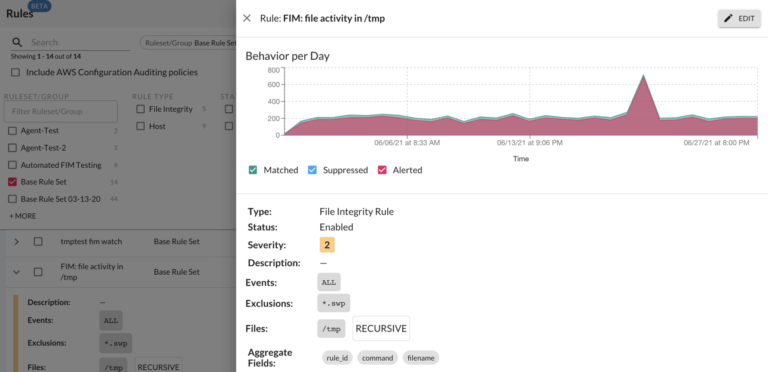Toggle the Alerted series checkbox
Image resolution: width=768 pixels, height=372 pixels.
[382, 170]
